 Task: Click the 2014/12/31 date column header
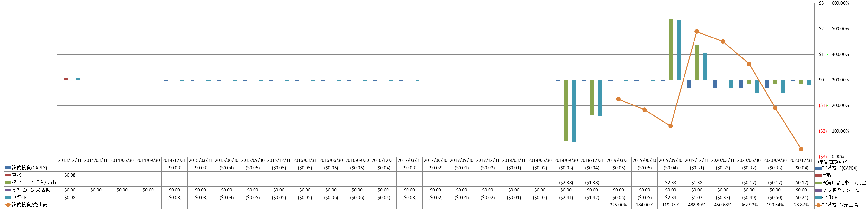coord(174,160)
